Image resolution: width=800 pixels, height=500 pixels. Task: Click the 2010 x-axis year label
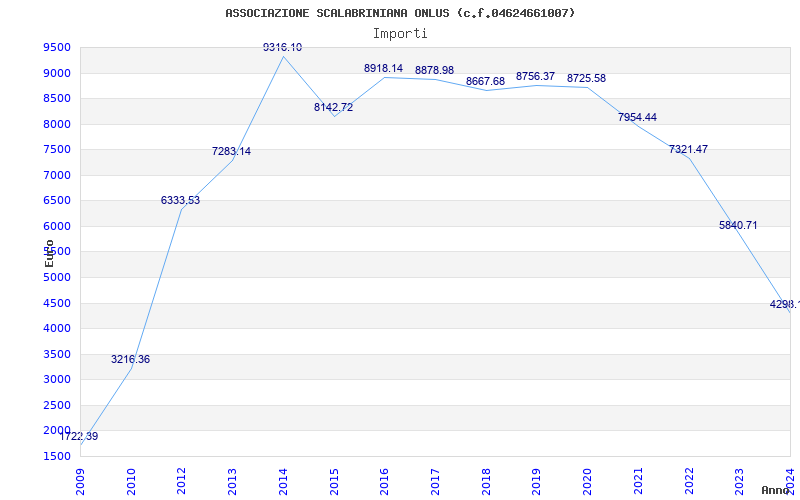[132, 482]
